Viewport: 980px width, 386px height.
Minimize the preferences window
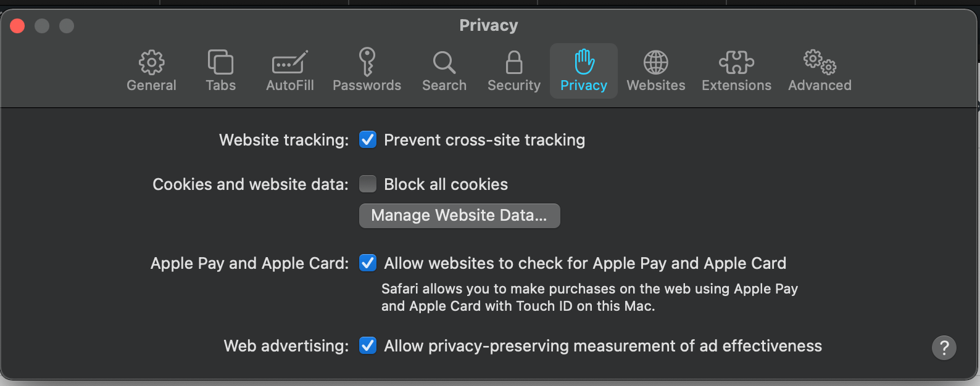coord(42,26)
